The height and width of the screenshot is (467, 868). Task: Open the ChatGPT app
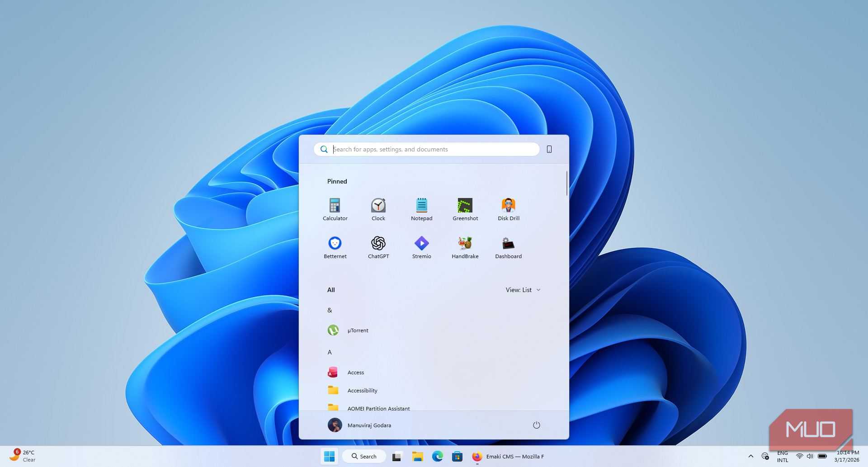click(x=378, y=247)
